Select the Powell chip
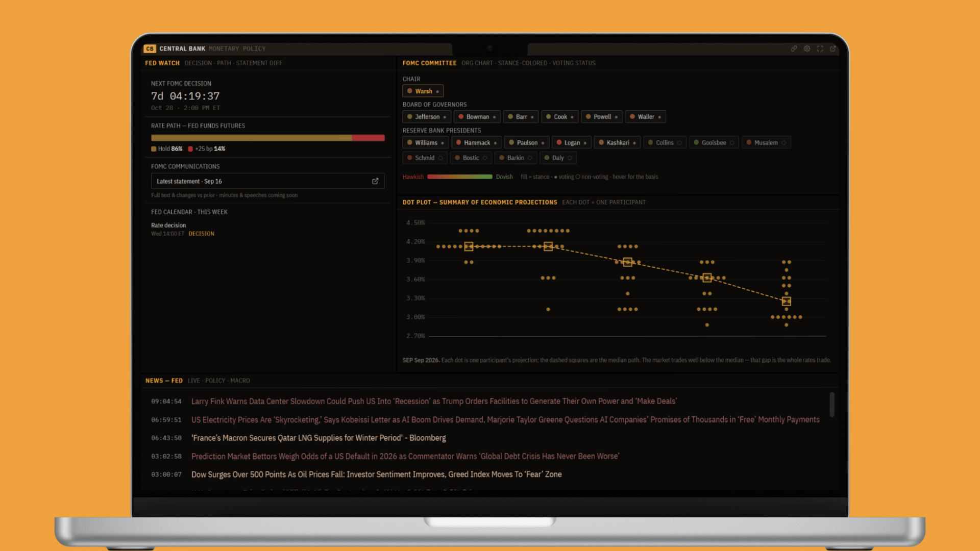The width and height of the screenshot is (980, 551). [x=602, y=117]
